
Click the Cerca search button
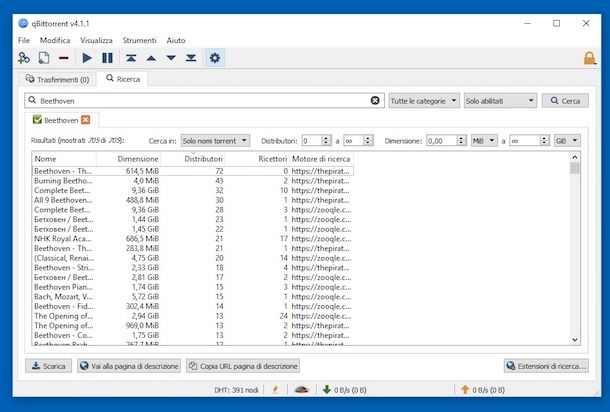tap(565, 101)
